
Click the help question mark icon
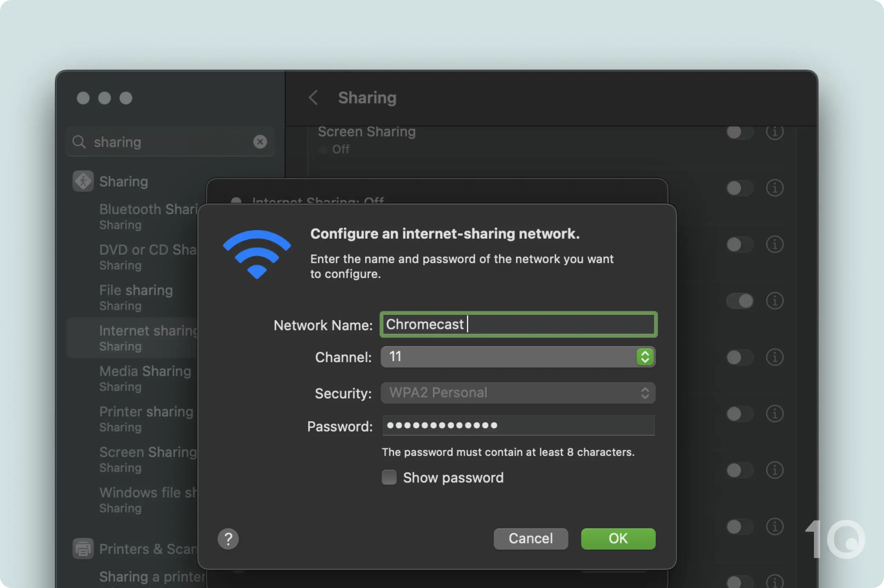pos(228,539)
